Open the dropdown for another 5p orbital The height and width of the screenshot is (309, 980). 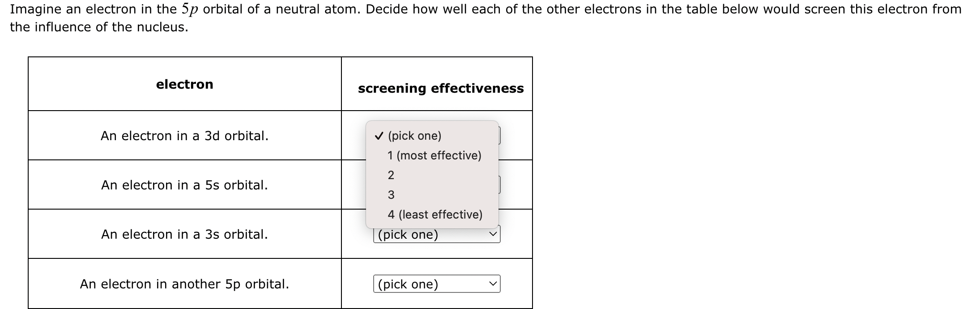(x=436, y=284)
